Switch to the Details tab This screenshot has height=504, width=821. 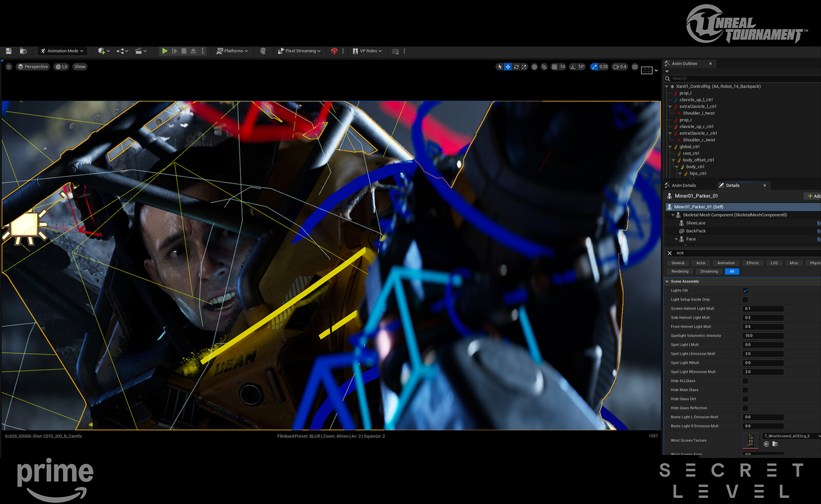(732, 186)
